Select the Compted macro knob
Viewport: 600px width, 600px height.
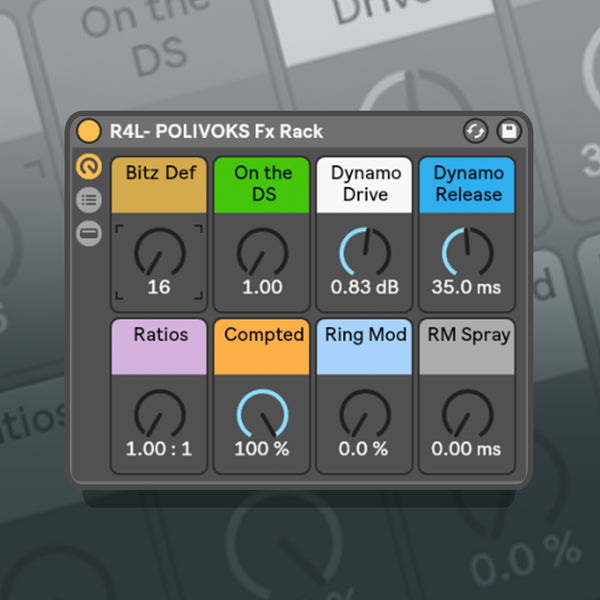point(262,414)
